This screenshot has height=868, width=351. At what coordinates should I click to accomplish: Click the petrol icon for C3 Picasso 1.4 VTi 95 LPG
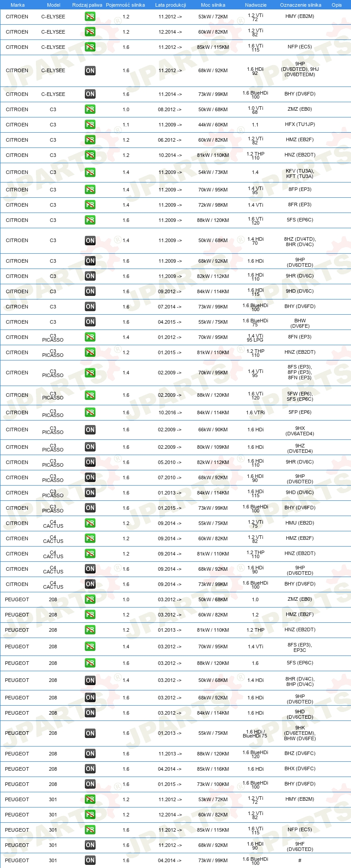[x=90, y=337]
